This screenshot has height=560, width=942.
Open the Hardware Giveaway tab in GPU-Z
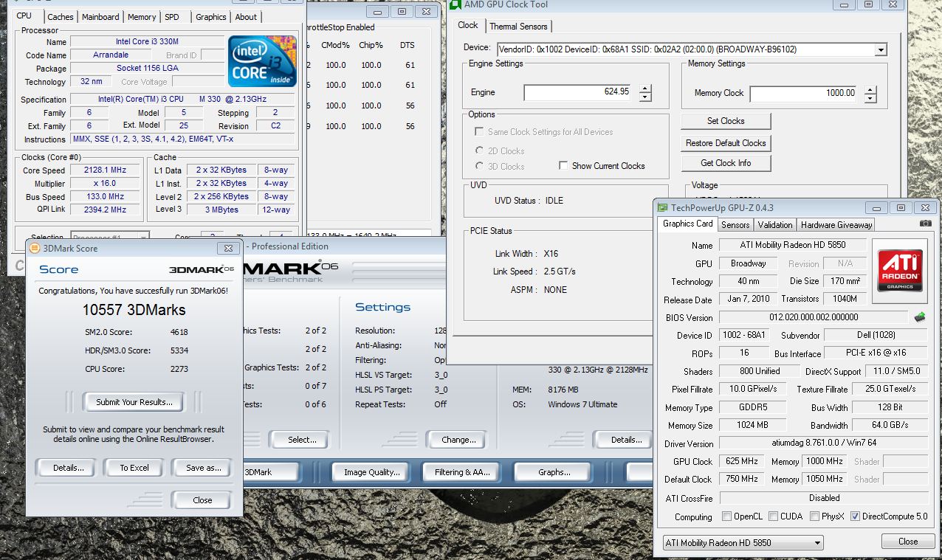tap(836, 225)
